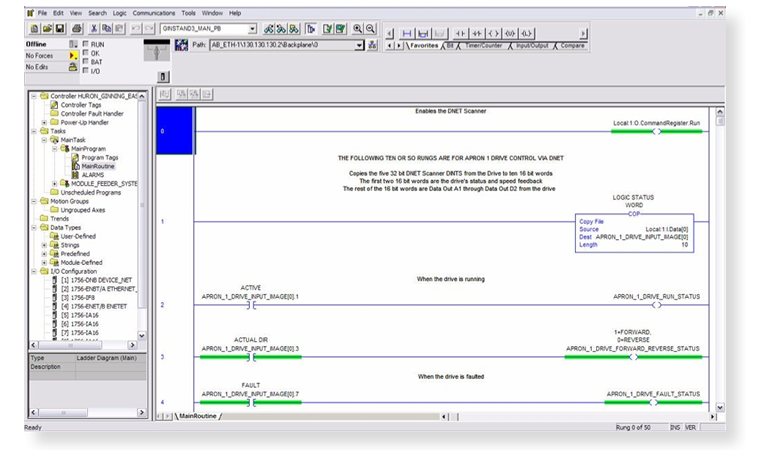768x450 pixels.
Task: Open the Communications menu
Action: pyautogui.click(x=154, y=13)
